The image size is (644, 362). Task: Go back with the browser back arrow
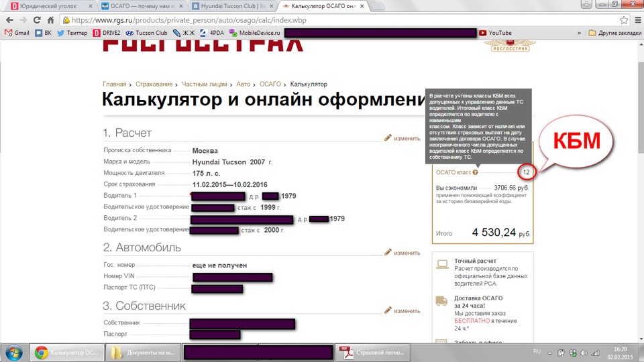(x=9, y=20)
